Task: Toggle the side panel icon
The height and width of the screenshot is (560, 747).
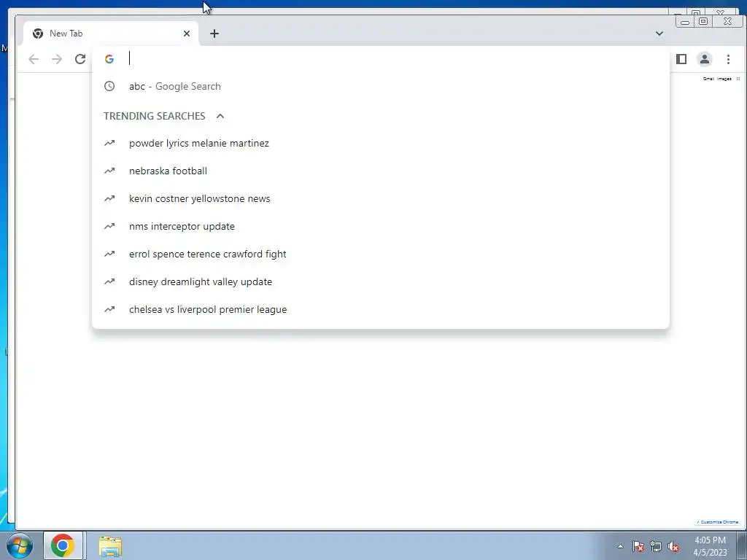Action: 681,59
